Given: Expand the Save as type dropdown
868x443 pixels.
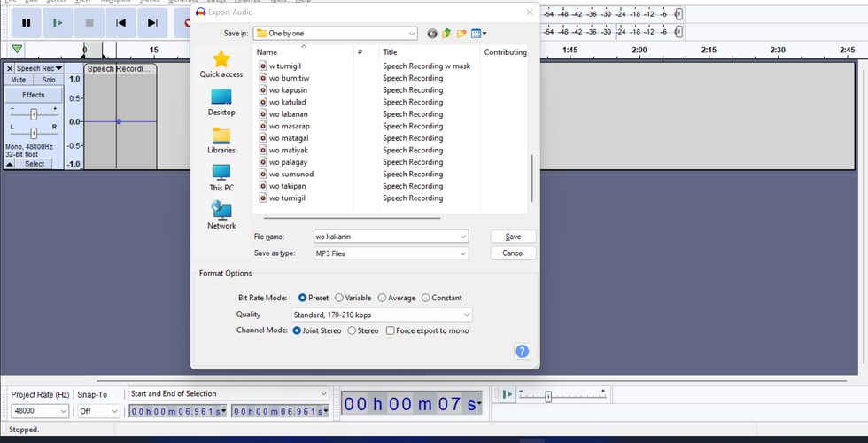Looking at the screenshot, I should pyautogui.click(x=462, y=253).
